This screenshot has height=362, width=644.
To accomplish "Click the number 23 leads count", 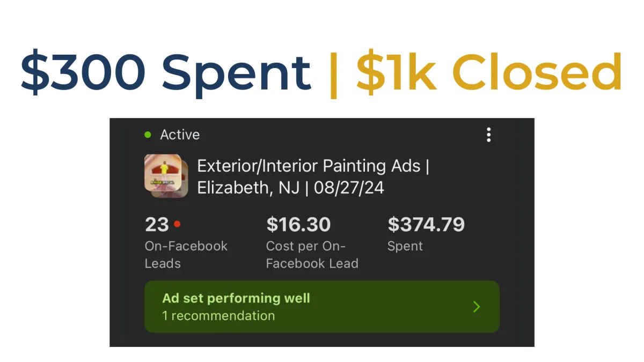I will click(157, 224).
